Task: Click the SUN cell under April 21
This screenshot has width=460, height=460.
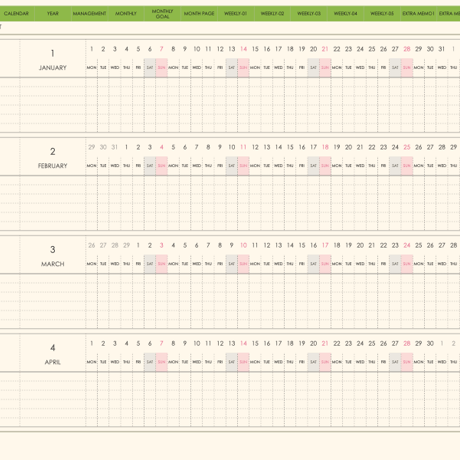Action: [325, 362]
